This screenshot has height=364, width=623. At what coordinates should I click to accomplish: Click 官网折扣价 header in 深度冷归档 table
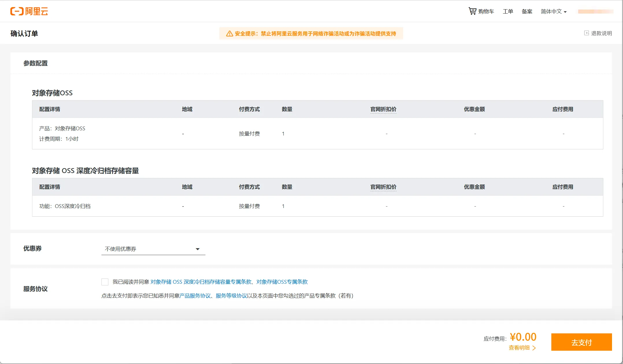pos(383,187)
